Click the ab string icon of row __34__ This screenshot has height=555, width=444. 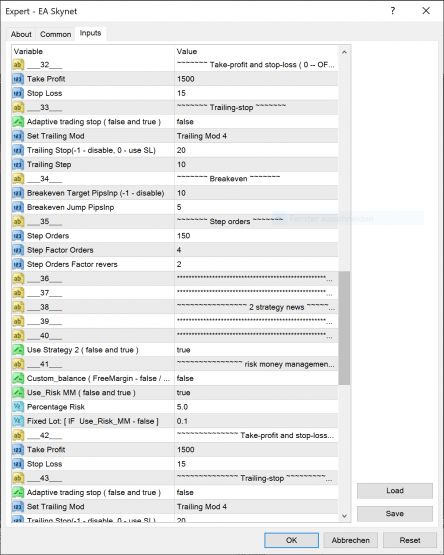click(x=18, y=179)
